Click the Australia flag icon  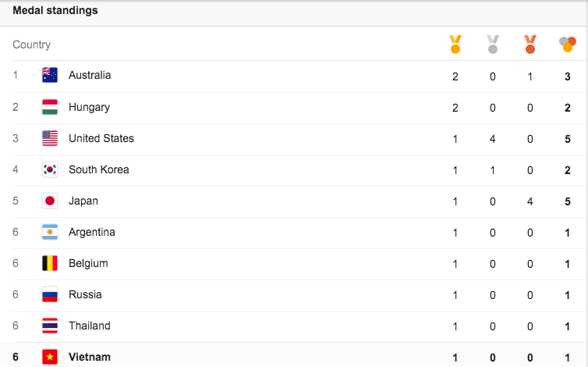pyautogui.click(x=50, y=75)
